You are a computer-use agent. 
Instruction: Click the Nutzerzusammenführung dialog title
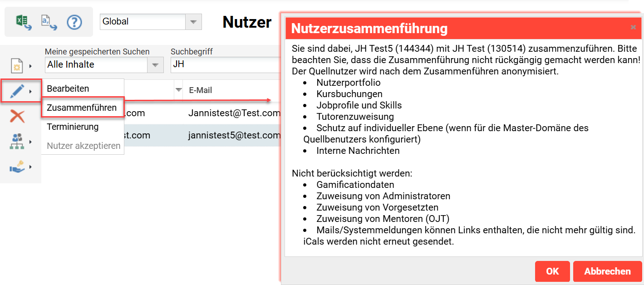click(x=369, y=28)
